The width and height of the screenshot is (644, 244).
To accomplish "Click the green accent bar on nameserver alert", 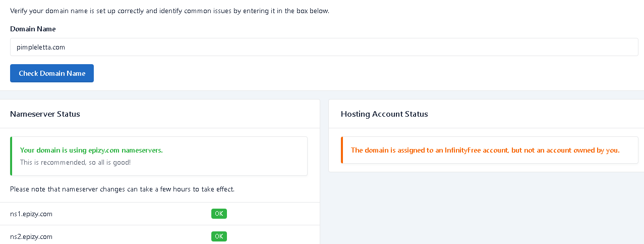I will (x=11, y=156).
